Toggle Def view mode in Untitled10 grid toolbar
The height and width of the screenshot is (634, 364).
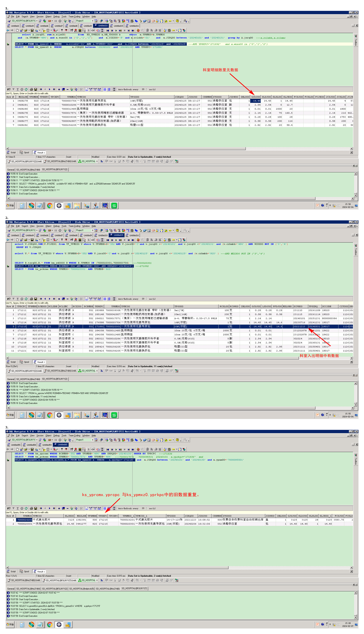point(87,89)
